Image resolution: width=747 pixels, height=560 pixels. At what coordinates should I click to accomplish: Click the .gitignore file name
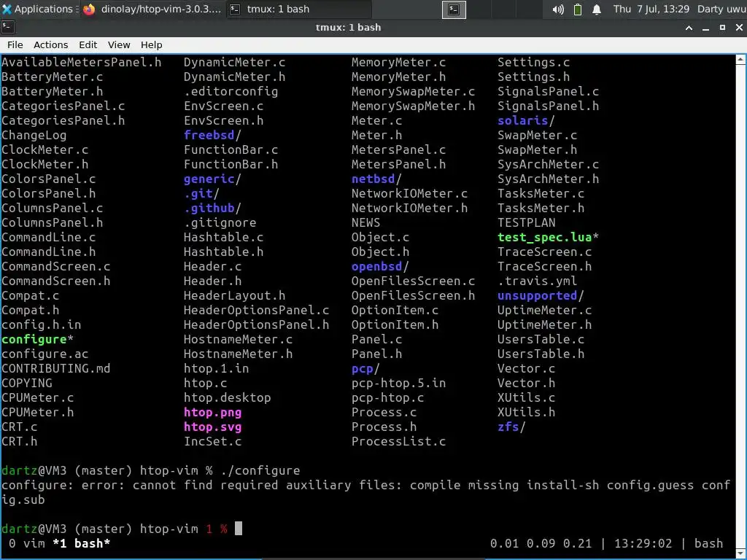(x=220, y=223)
